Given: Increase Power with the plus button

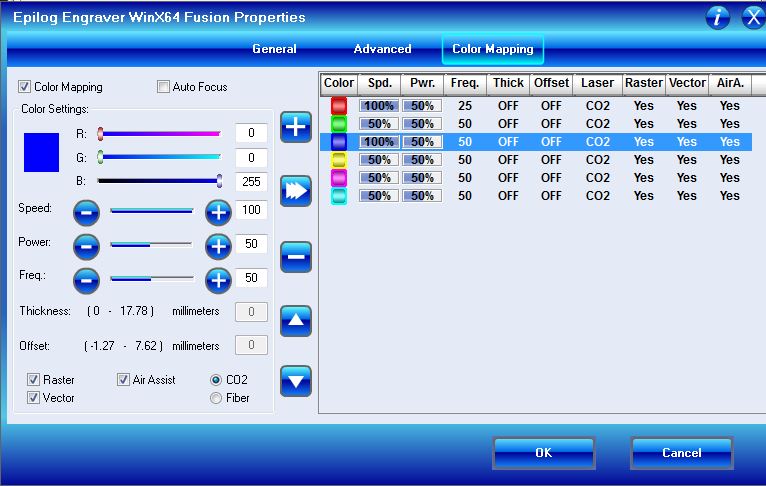Looking at the screenshot, I should pos(218,246).
